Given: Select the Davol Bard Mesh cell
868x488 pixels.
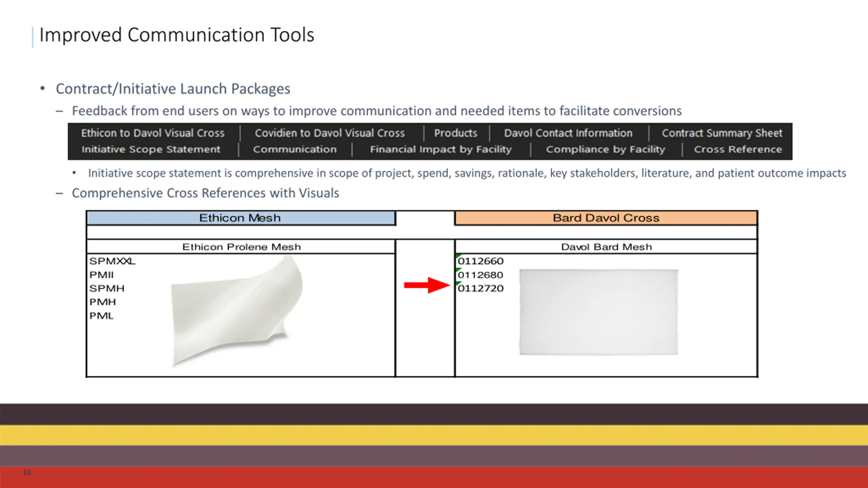Looking at the screenshot, I should [x=606, y=247].
